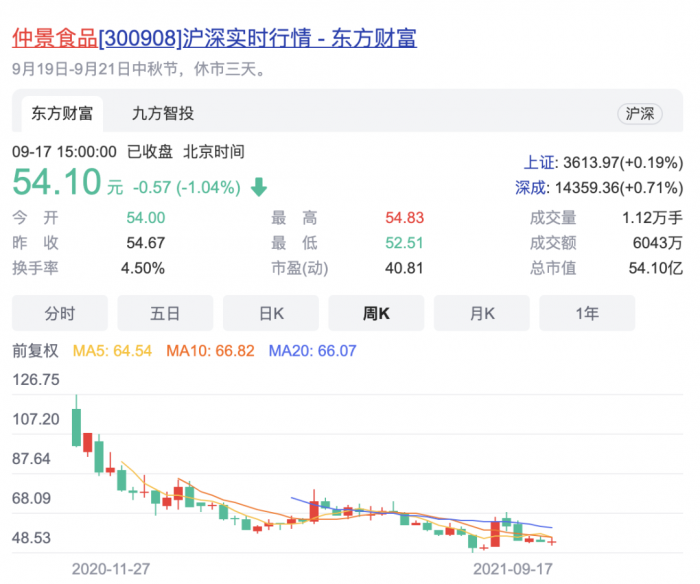Click the green down-arrow price change icon

(259, 187)
